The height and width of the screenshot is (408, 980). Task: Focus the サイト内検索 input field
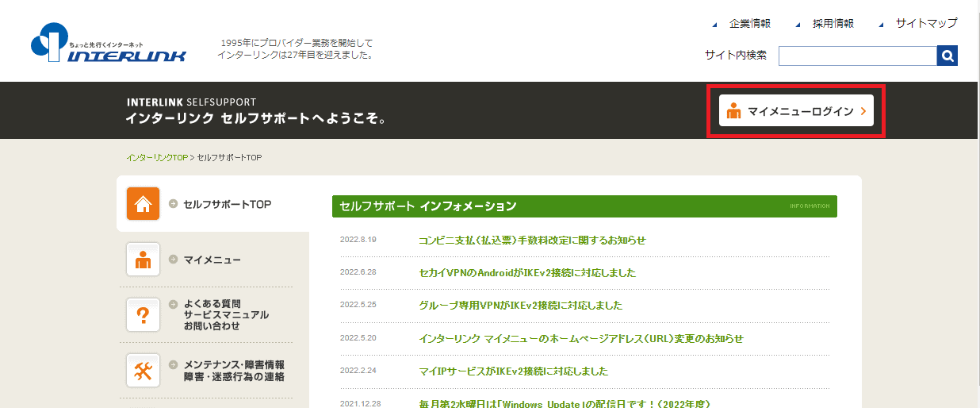pyautogui.click(x=858, y=56)
